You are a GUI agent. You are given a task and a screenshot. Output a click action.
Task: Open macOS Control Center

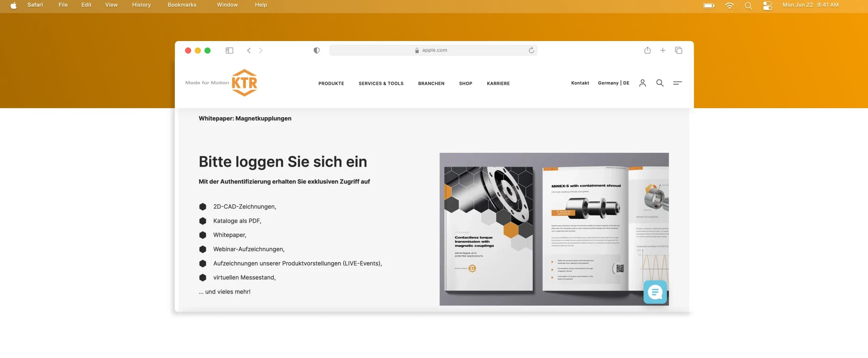click(767, 5)
